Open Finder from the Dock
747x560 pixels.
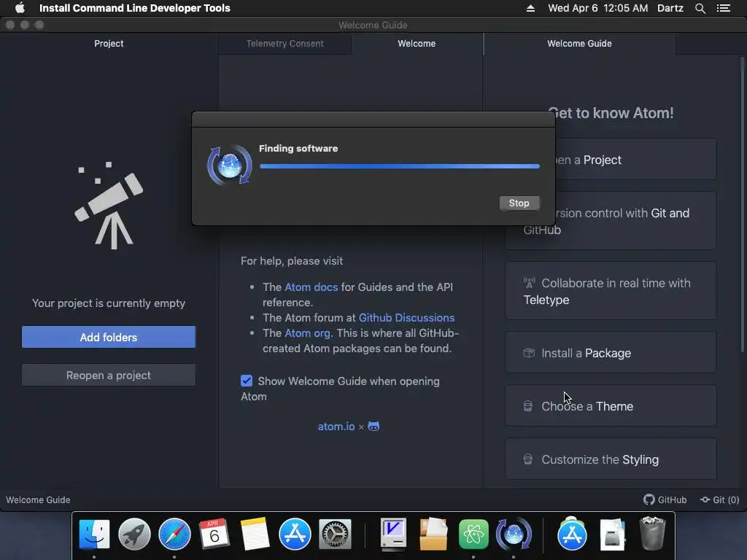(94, 534)
